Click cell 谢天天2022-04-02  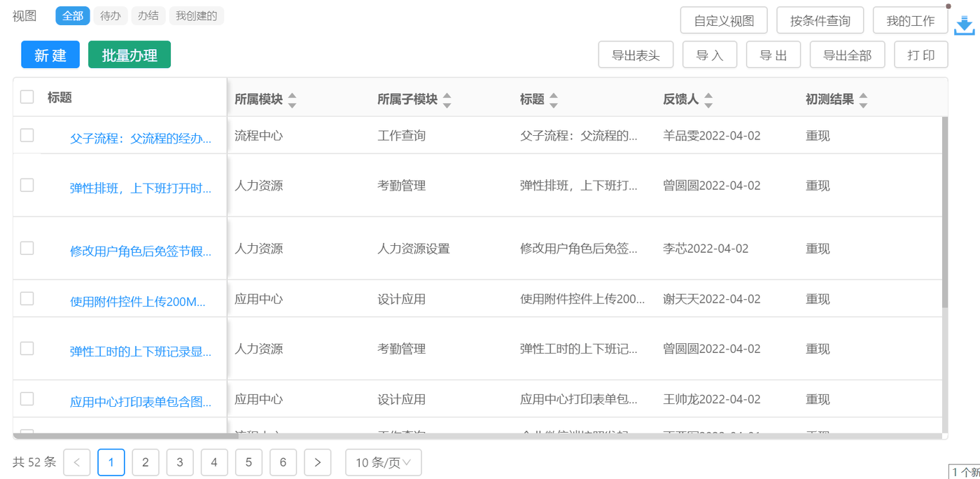pyautogui.click(x=712, y=299)
